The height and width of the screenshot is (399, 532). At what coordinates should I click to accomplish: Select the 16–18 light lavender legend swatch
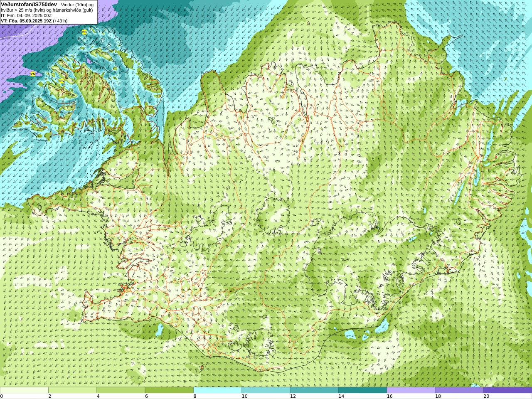(411, 390)
